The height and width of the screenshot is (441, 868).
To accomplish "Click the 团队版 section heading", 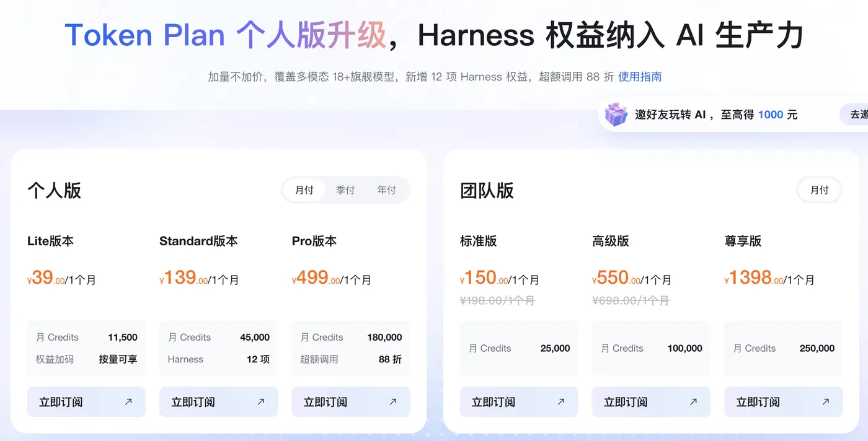I will tap(487, 190).
